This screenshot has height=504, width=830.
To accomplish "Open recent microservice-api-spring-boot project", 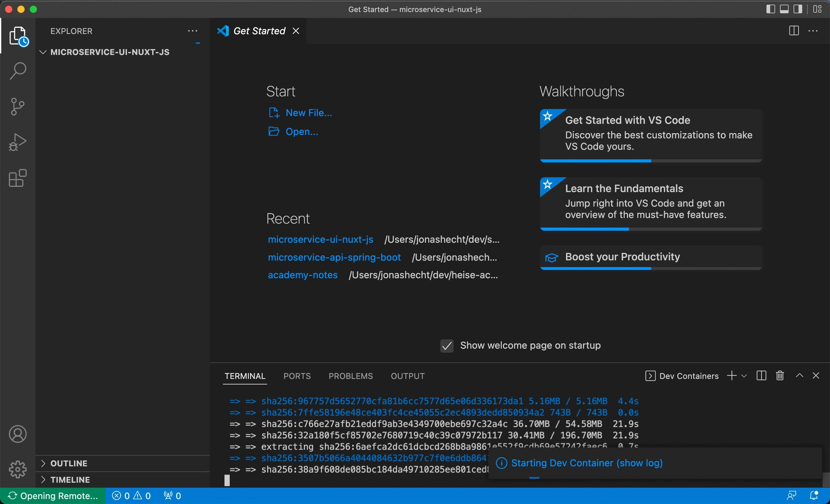I will click(x=334, y=257).
